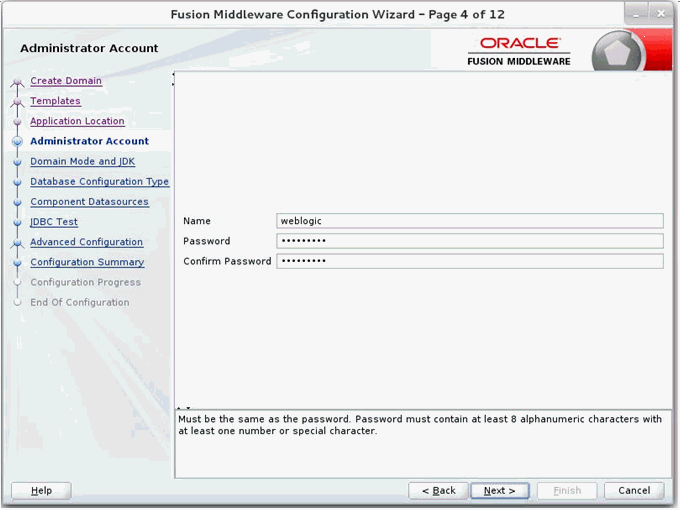Click the Administrator Account current-step icon
The image size is (680, 510).
17,141
